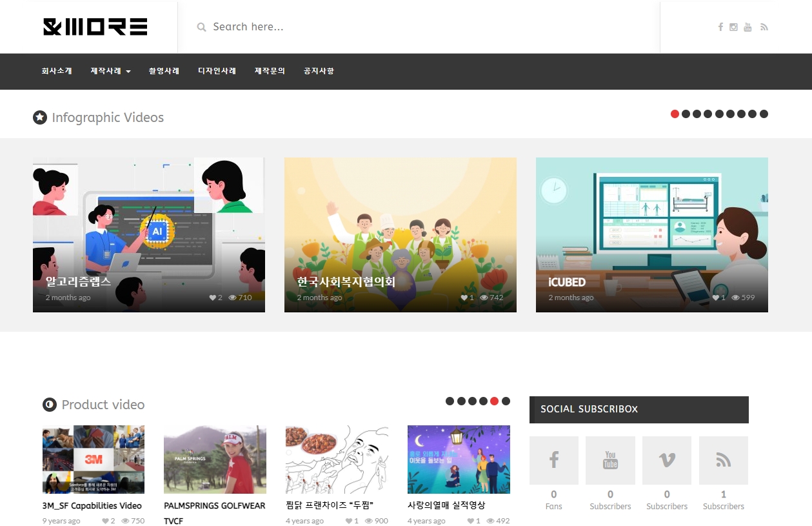Screen dimensions: 812x526
Task: Click the Product video section heading
Action: 103,405
